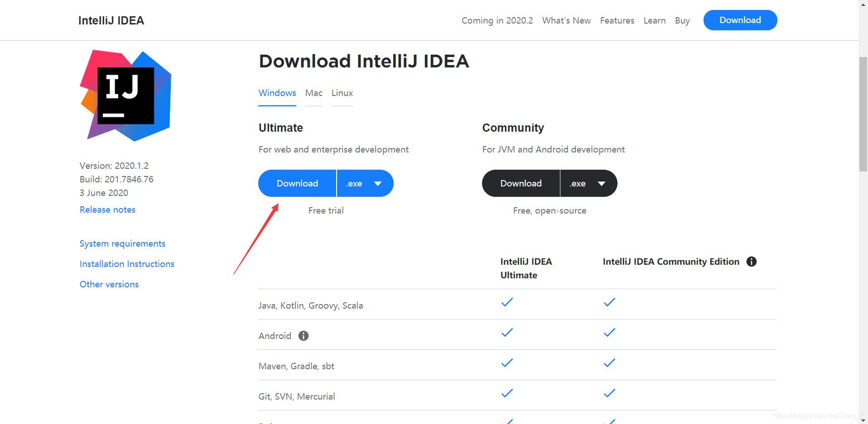
Task: Open Installation Instructions link
Action: coord(127,264)
